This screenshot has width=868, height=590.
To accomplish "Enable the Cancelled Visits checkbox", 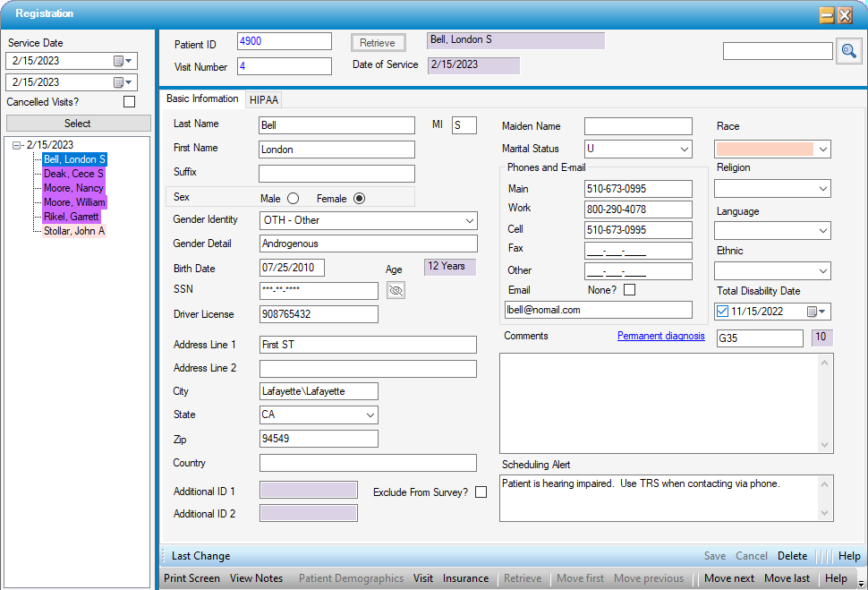I will tap(129, 102).
